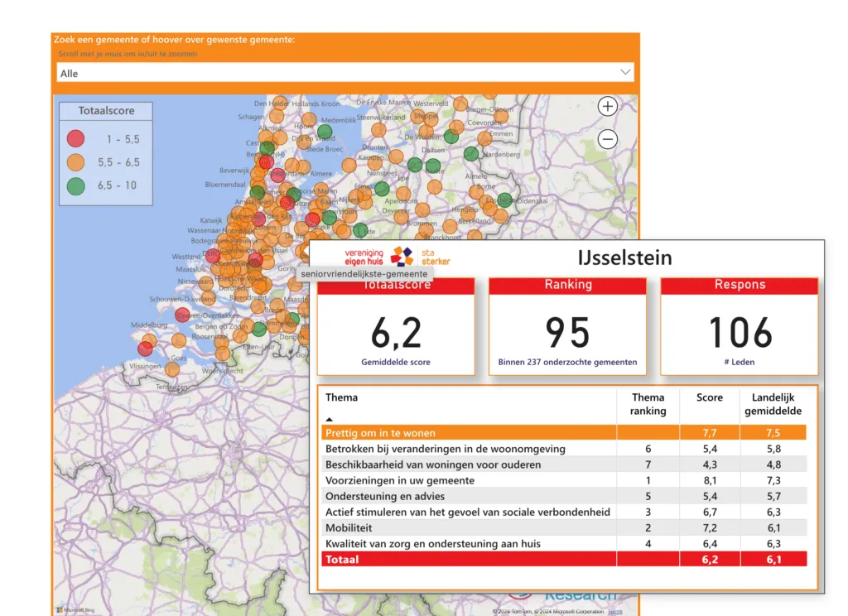Screen dimensions: 848x616
Task: Sort by the Landelijk gemiddelde column header
Action: coord(773,404)
